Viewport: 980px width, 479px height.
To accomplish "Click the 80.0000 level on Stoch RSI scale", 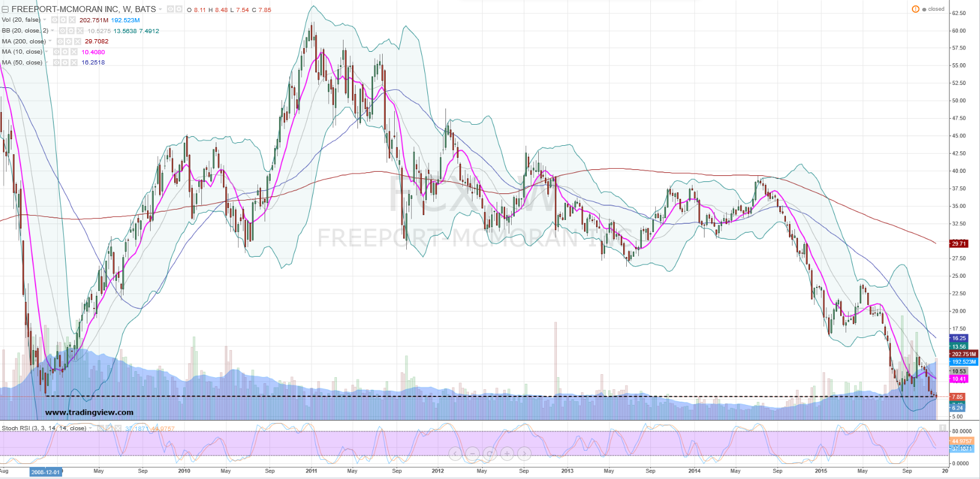I will (962, 431).
